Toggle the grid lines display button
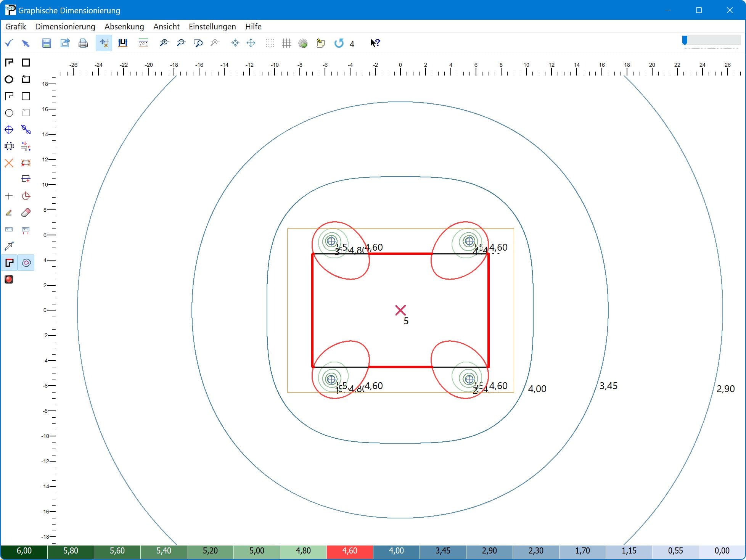This screenshot has height=560, width=746. tap(286, 43)
